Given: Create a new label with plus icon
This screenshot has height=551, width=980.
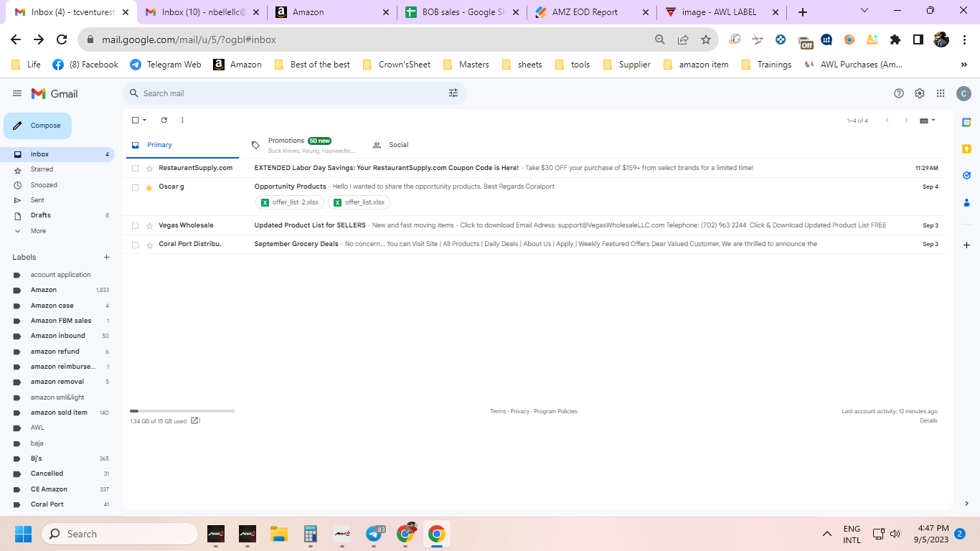Looking at the screenshot, I should pos(107,257).
